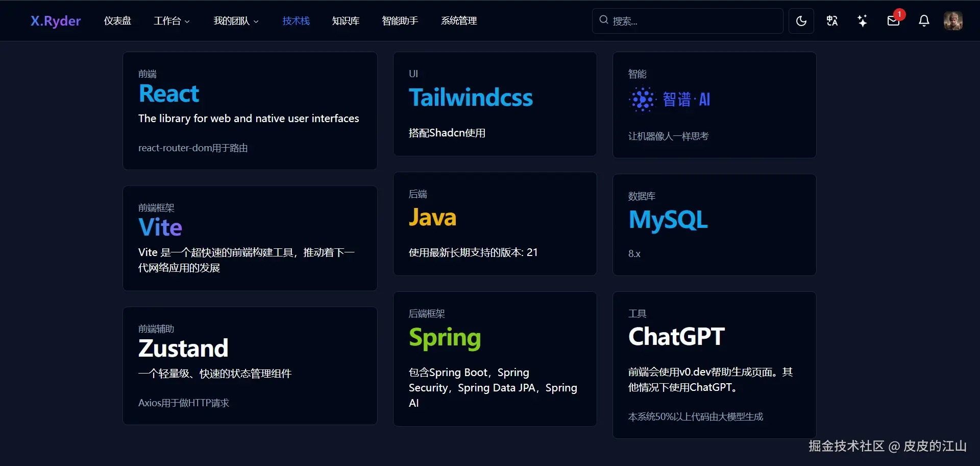Click the Tailwindcss card title
Image resolution: width=980 pixels, height=466 pixels.
pyautogui.click(x=471, y=98)
